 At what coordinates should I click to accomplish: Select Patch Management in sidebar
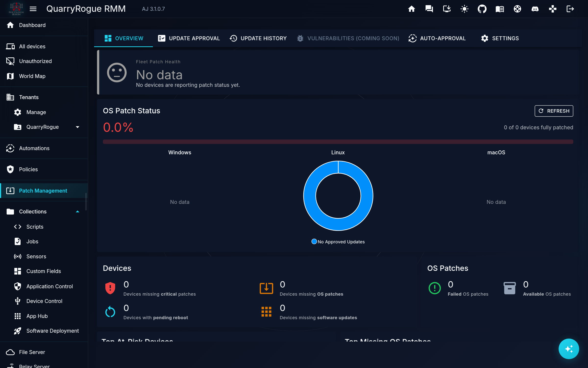(44, 191)
